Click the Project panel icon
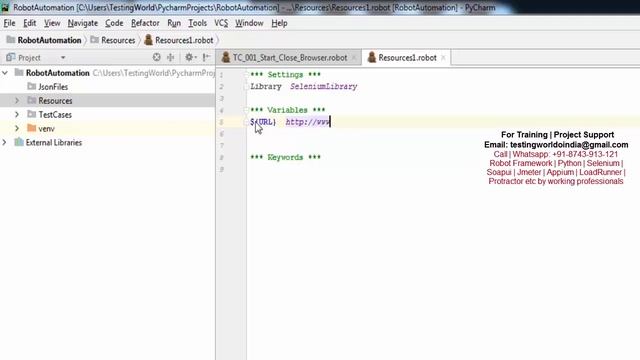640x360 pixels. coord(11,57)
